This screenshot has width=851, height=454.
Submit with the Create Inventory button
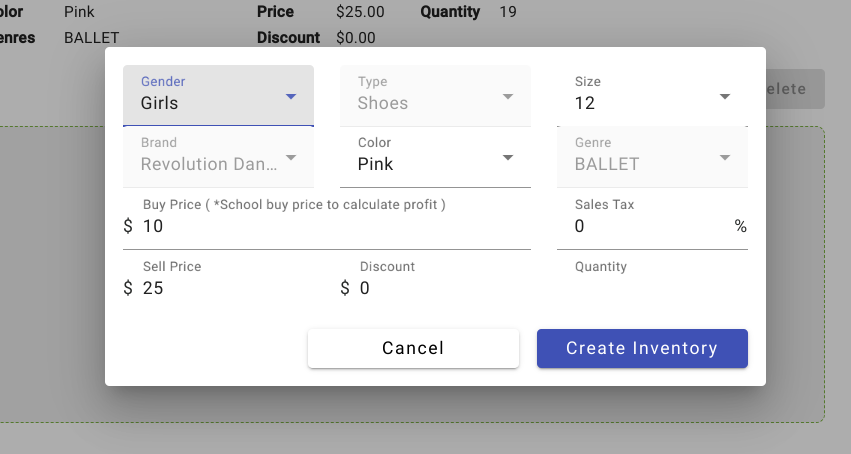(x=642, y=349)
